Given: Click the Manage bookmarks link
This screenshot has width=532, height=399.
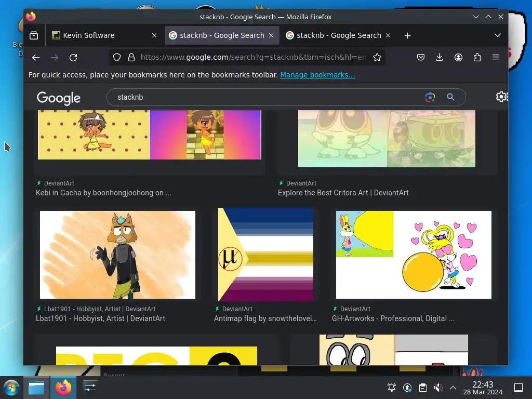Looking at the screenshot, I should [x=317, y=75].
